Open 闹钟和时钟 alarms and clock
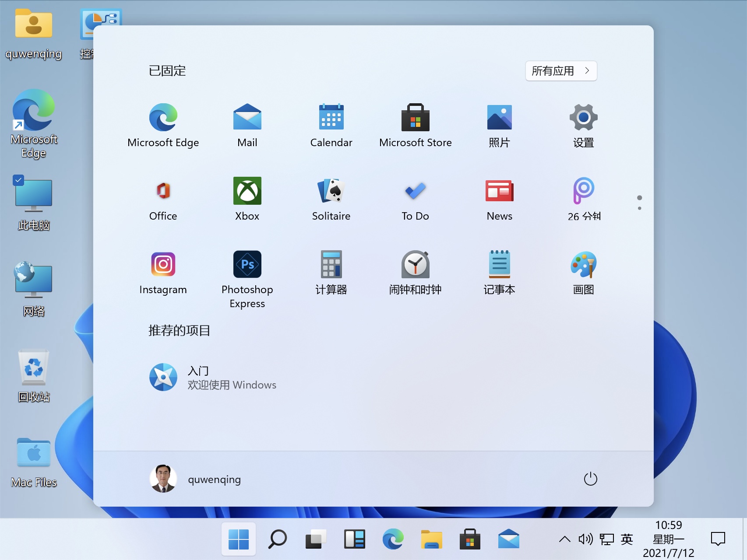 point(415,273)
